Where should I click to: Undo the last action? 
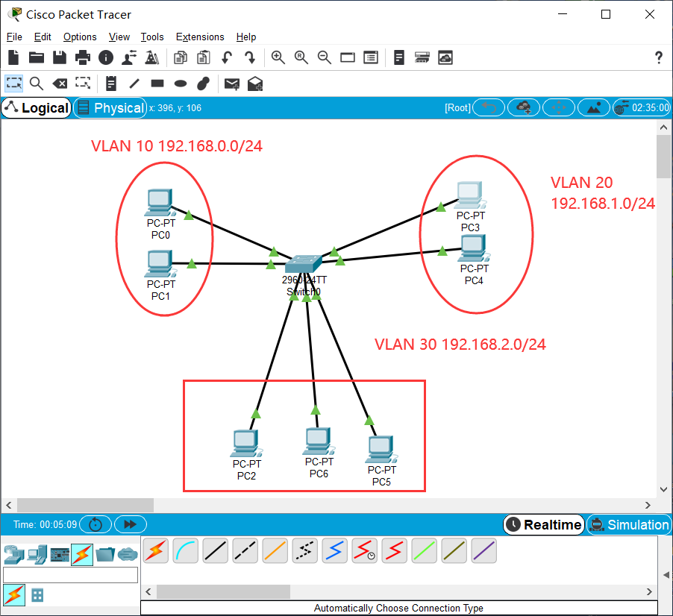click(x=227, y=57)
